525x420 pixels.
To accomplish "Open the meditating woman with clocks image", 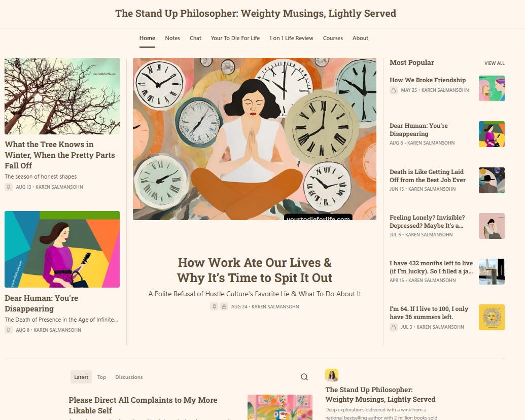I will pyautogui.click(x=255, y=139).
